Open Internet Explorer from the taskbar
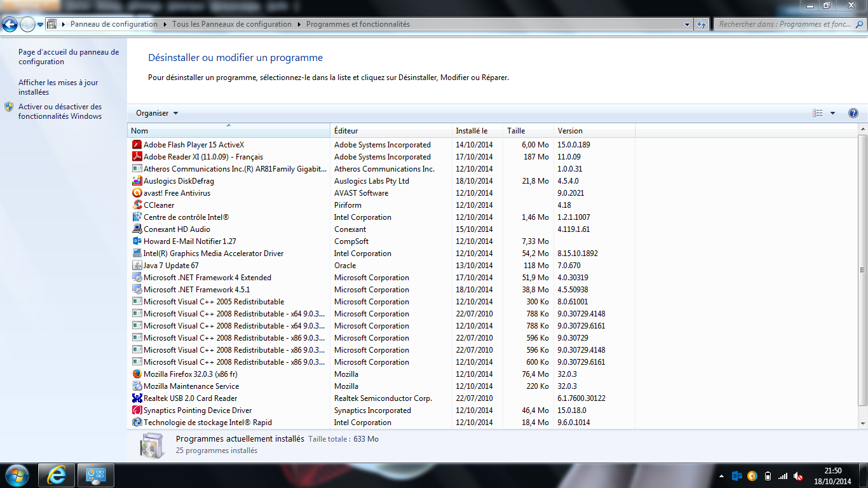868x488 pixels. tap(57, 475)
